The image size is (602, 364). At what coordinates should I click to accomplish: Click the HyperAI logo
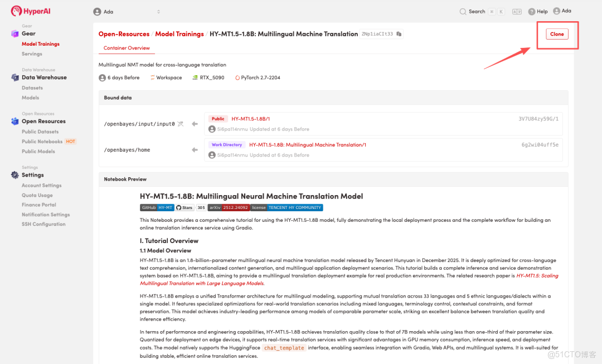point(31,11)
